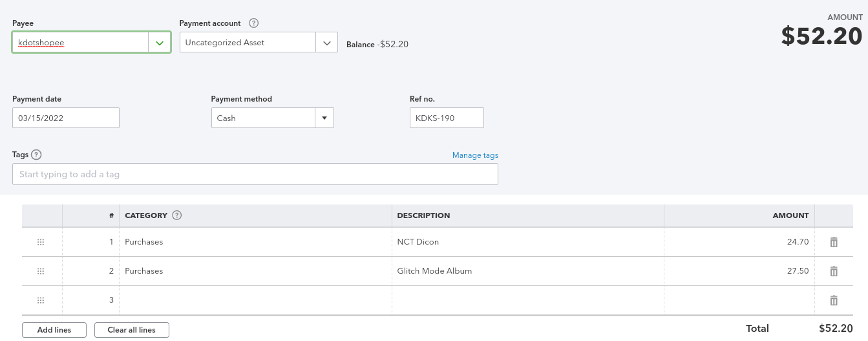Focus the Tags input box
This screenshot has height=341, width=868.
pyautogui.click(x=255, y=174)
